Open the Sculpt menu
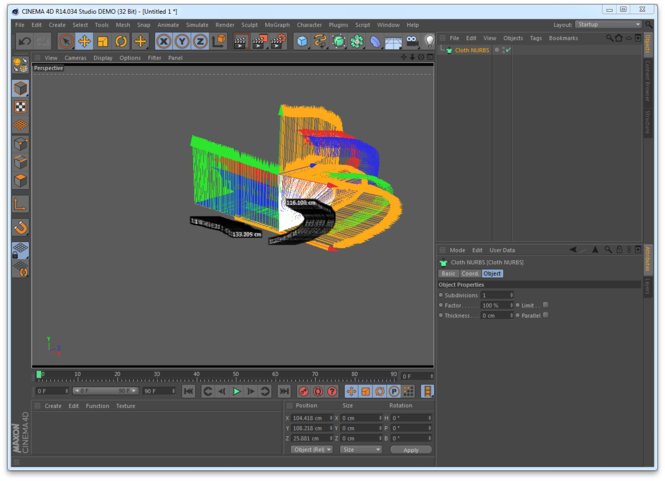This screenshot has height=481, width=665. 249,25
